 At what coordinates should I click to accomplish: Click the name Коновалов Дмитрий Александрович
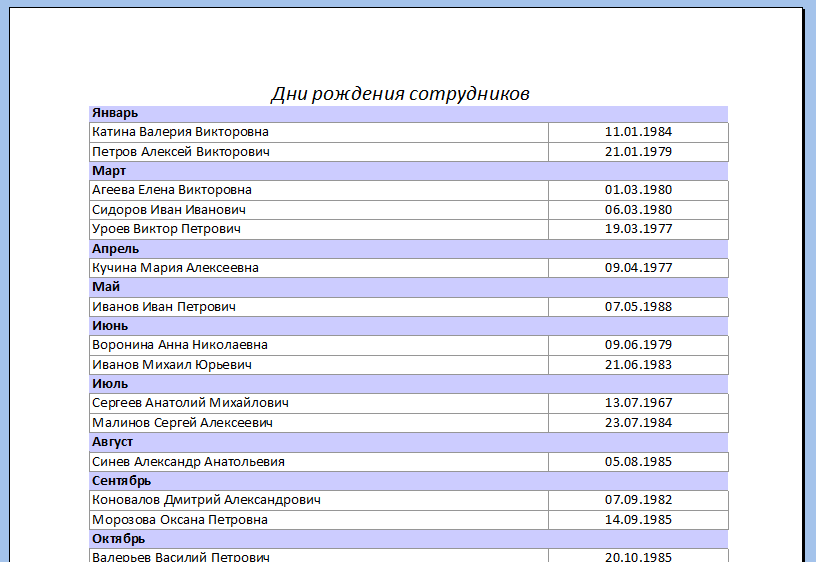(x=206, y=500)
